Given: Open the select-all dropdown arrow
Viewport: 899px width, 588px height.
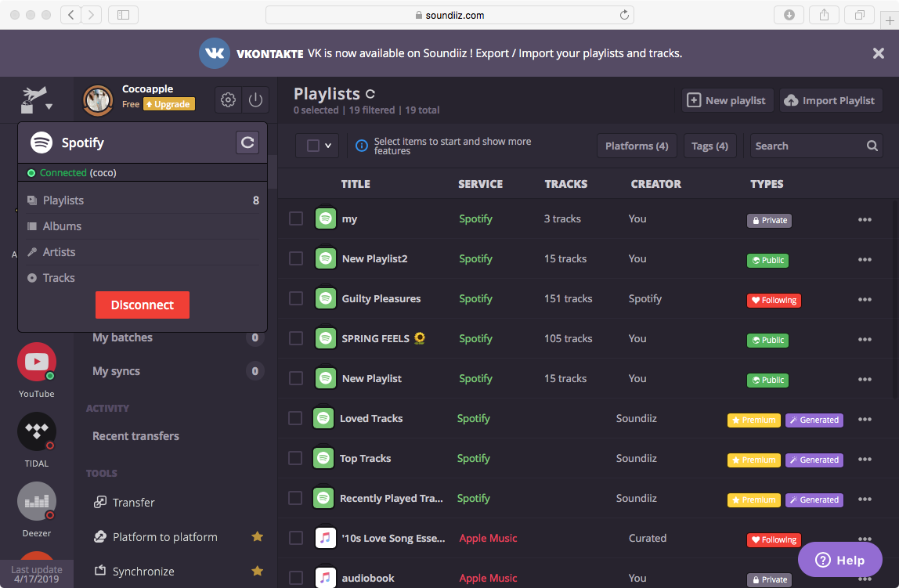Looking at the screenshot, I should click(328, 146).
